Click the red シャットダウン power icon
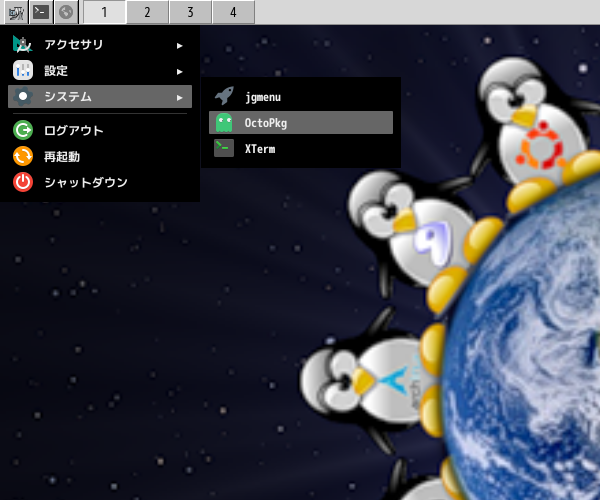This screenshot has width=600, height=500. [23, 182]
